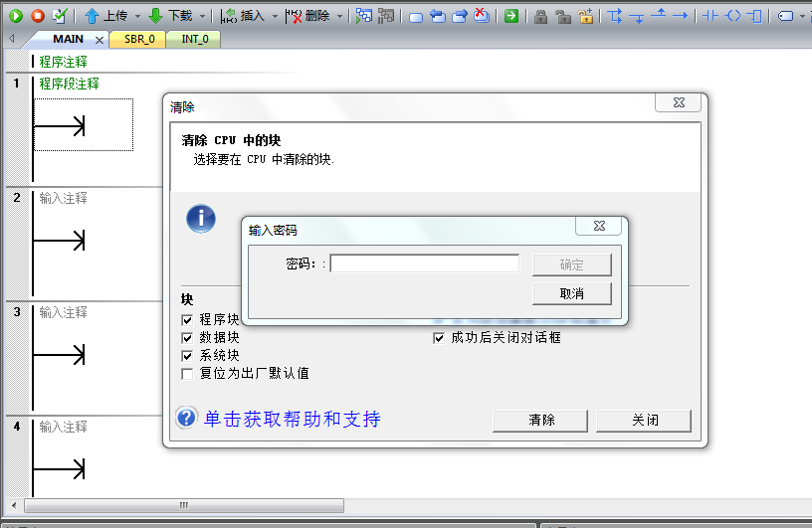Uncheck the 数据块 checkbox
This screenshot has height=528, width=812.
187,338
